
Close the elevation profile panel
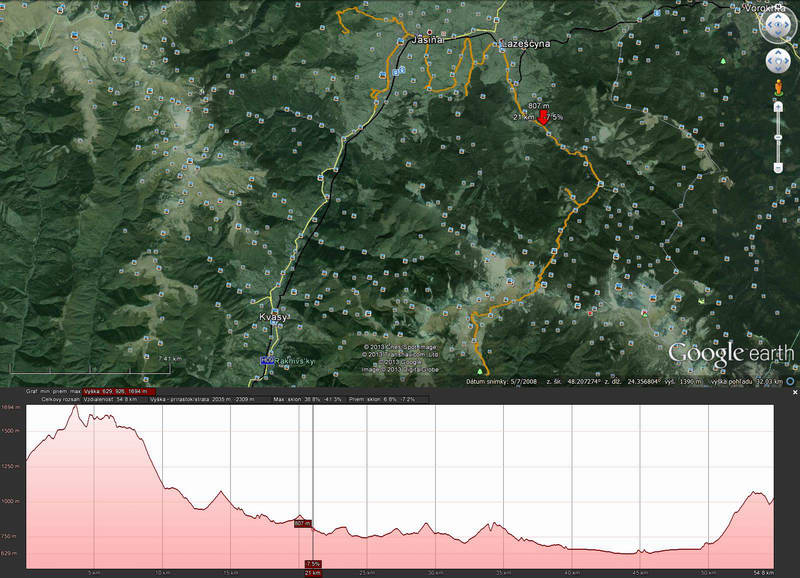click(x=795, y=392)
